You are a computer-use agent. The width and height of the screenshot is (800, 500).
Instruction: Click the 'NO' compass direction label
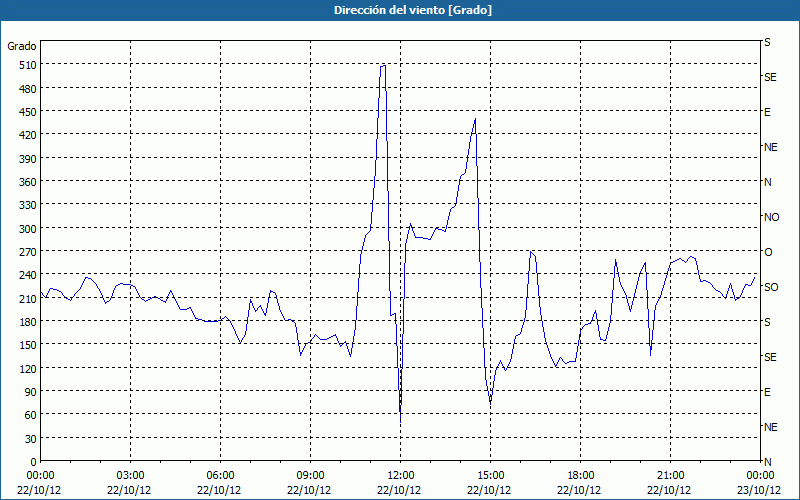(x=771, y=217)
